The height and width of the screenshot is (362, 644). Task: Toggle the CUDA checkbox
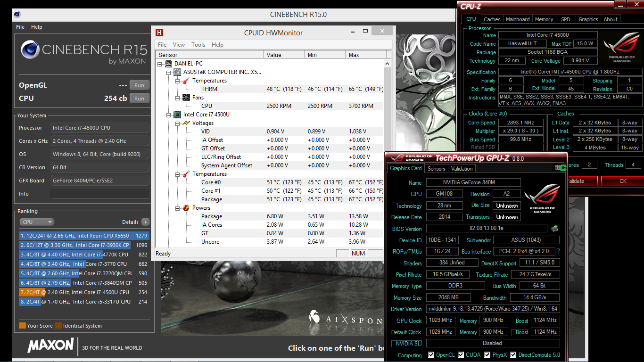(461, 355)
